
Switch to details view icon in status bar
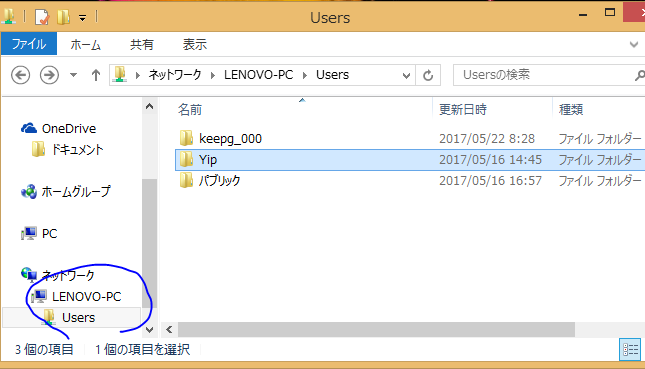630,350
